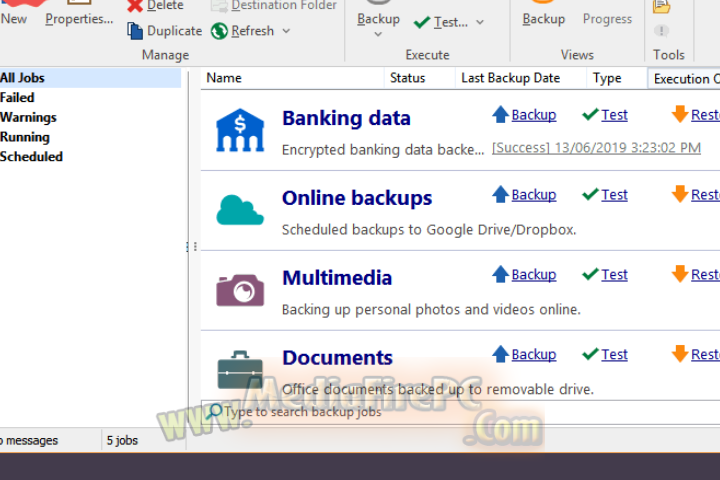Expand the Execute Backup dropdown chevron

tap(378, 34)
